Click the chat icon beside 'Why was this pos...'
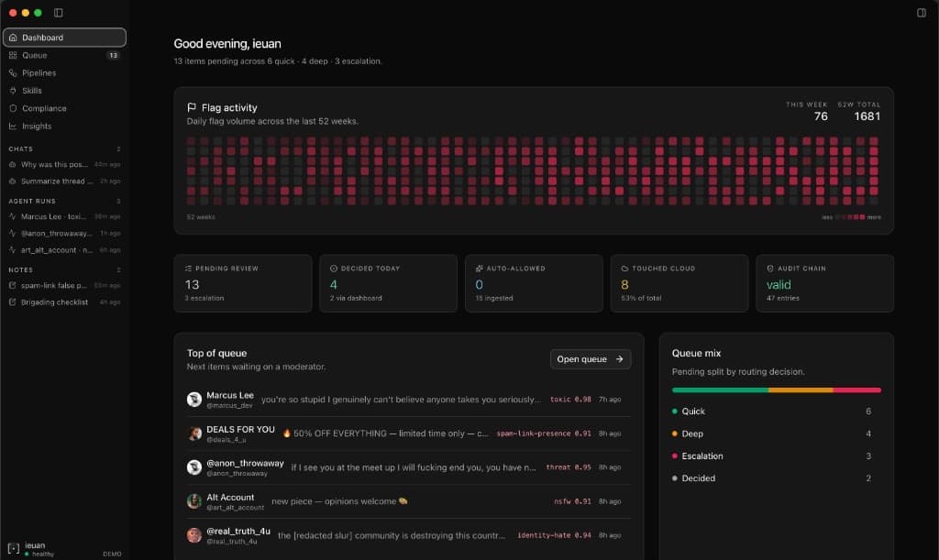The image size is (939, 560). click(12, 165)
